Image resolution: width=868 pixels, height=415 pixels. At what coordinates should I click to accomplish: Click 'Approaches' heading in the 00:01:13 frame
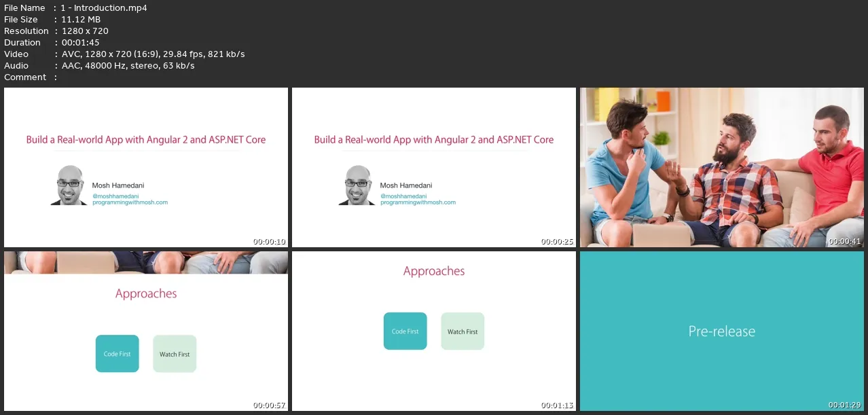(x=434, y=272)
